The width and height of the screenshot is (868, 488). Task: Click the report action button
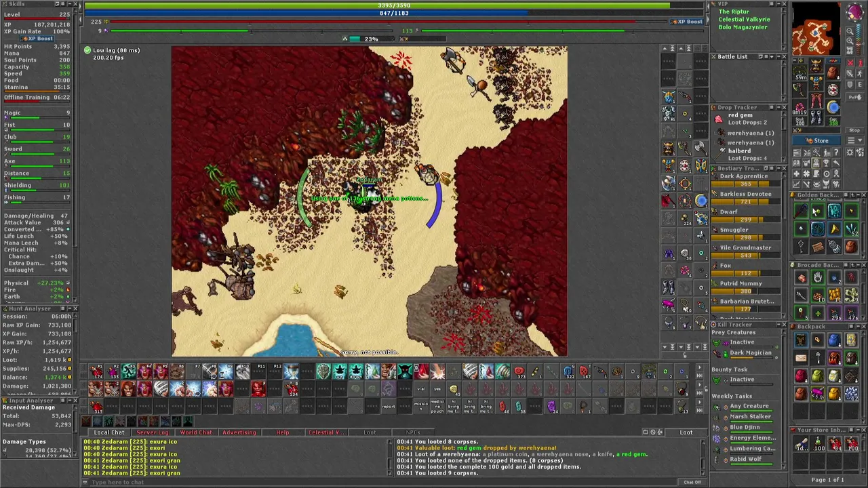[x=389, y=407]
